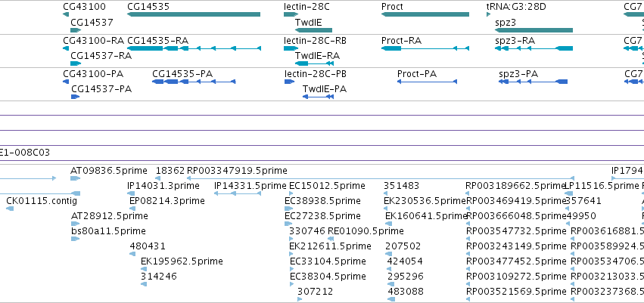
Task: Click the TwdlE gene glyph
Action: click(313, 30)
